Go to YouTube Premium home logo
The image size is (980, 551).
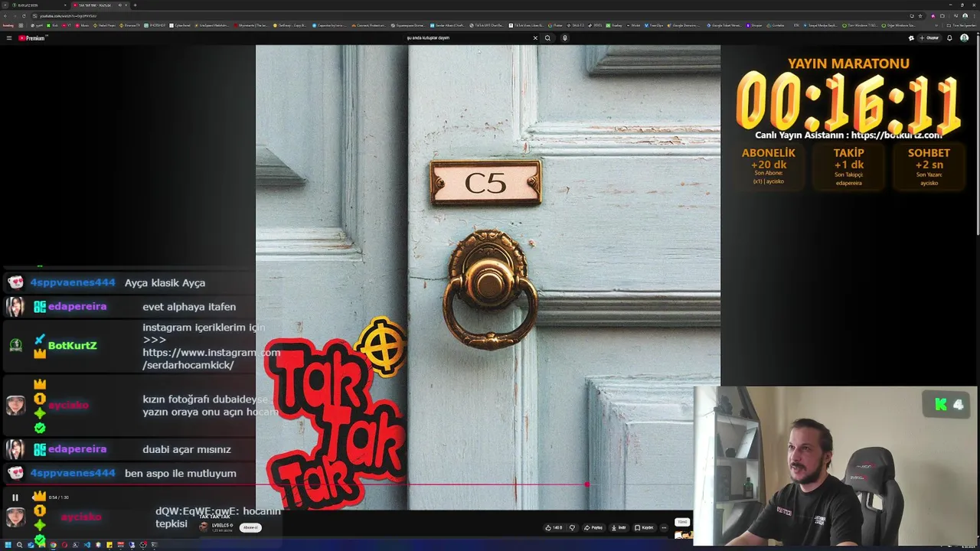click(x=32, y=37)
